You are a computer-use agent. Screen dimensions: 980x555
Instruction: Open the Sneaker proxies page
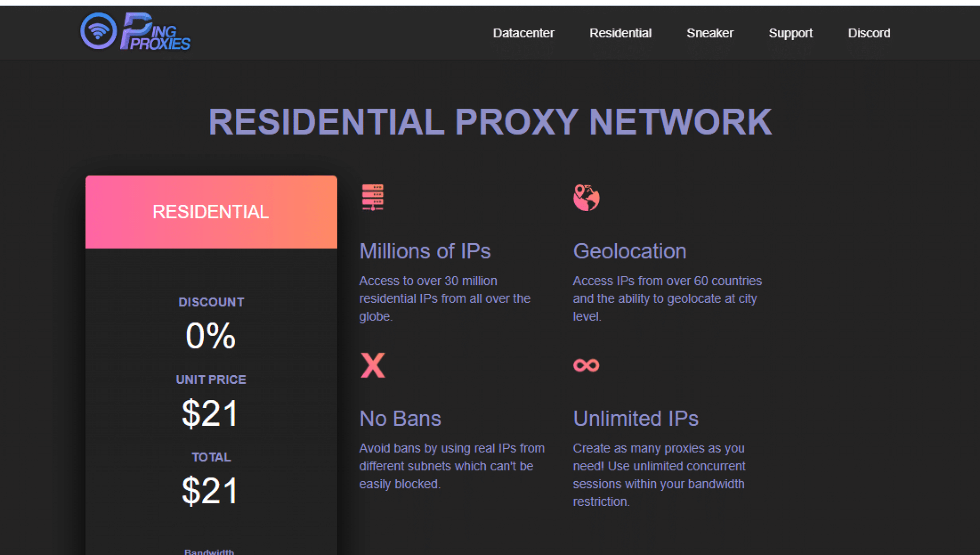click(x=710, y=33)
